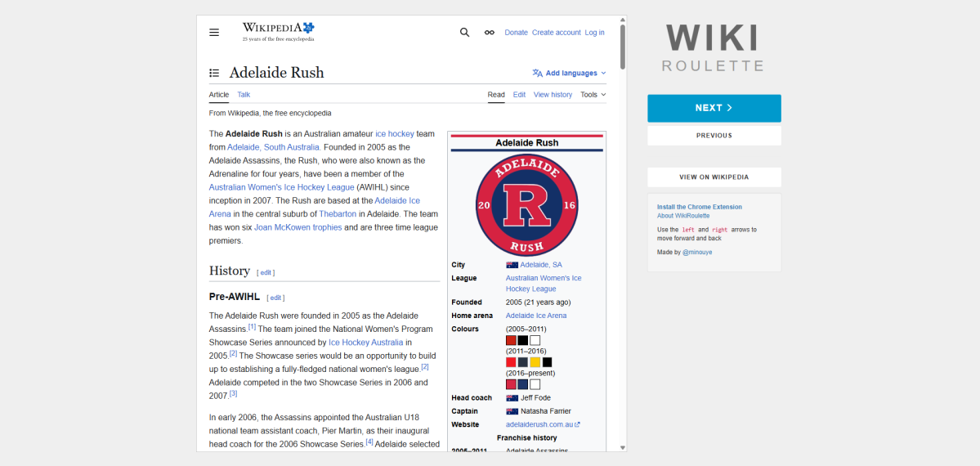980x466 pixels.
Task: Click the Adelaide Rush team logo image
Action: coord(526,205)
